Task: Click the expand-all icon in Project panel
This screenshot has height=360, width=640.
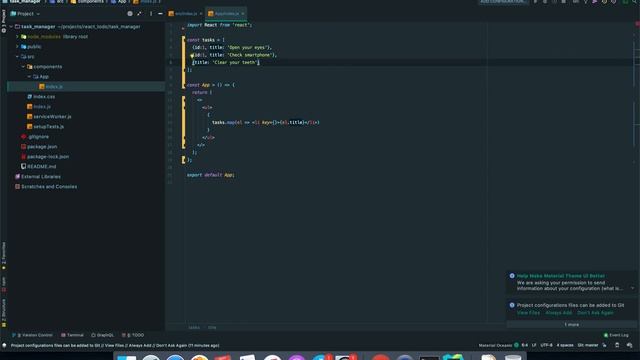Action: pyautogui.click(x=140, y=13)
